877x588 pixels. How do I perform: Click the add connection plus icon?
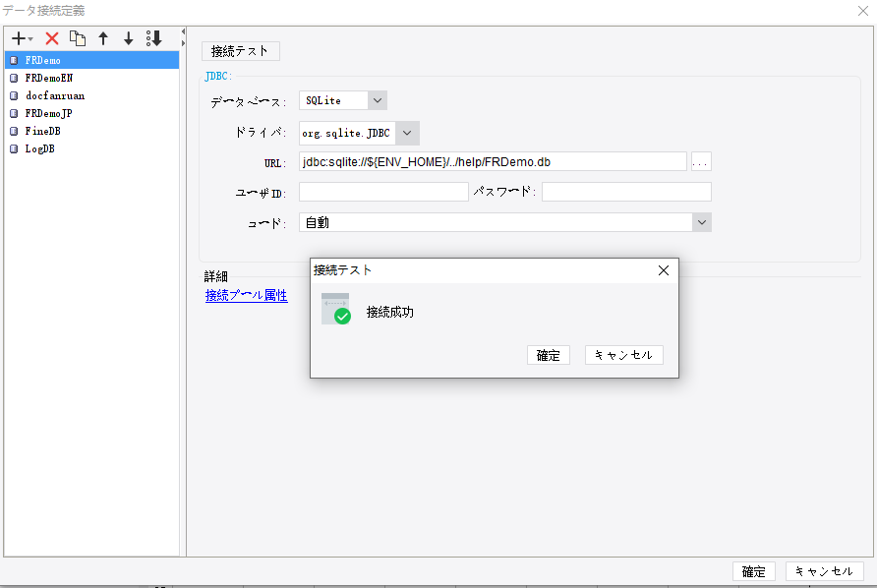point(19,38)
